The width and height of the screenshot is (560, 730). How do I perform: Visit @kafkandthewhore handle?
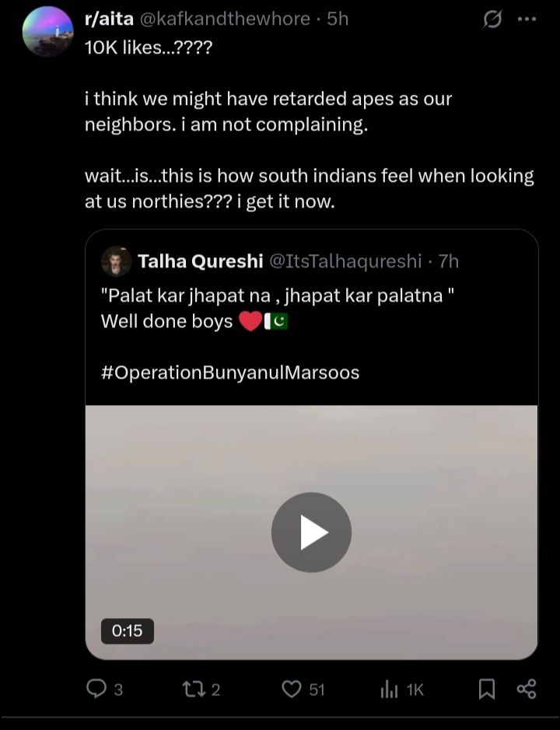(225, 19)
